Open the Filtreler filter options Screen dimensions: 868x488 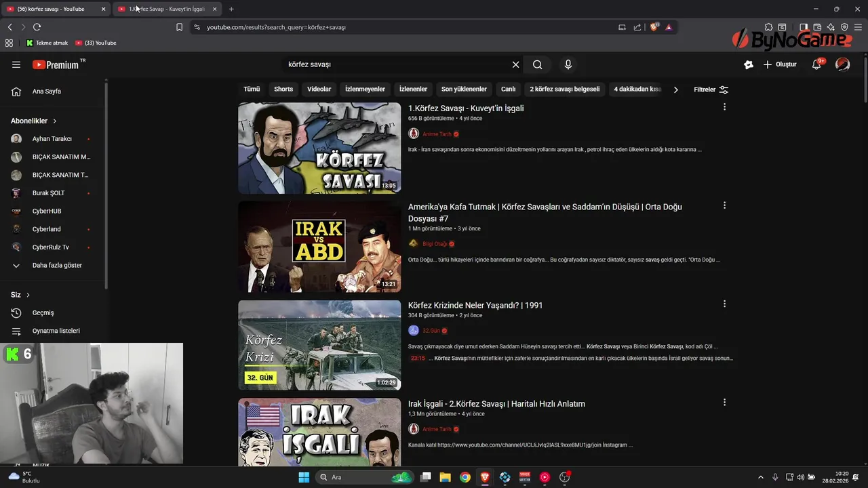point(711,89)
